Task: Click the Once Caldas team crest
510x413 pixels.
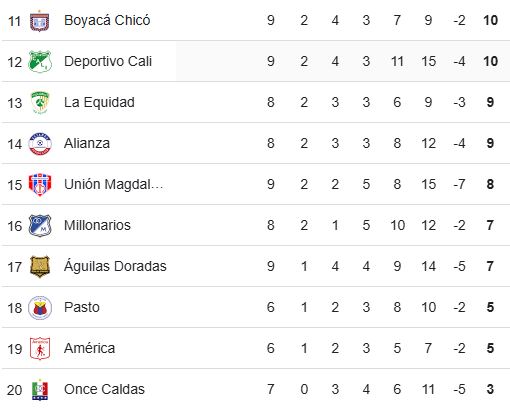Action: coord(40,390)
